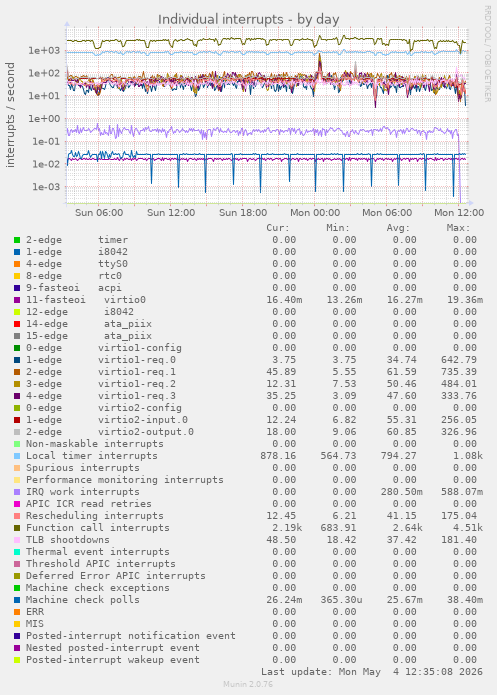The height and width of the screenshot is (695, 497).
Task: Click the green swatch beside 2-edge timer
Action: pyautogui.click(x=17, y=240)
